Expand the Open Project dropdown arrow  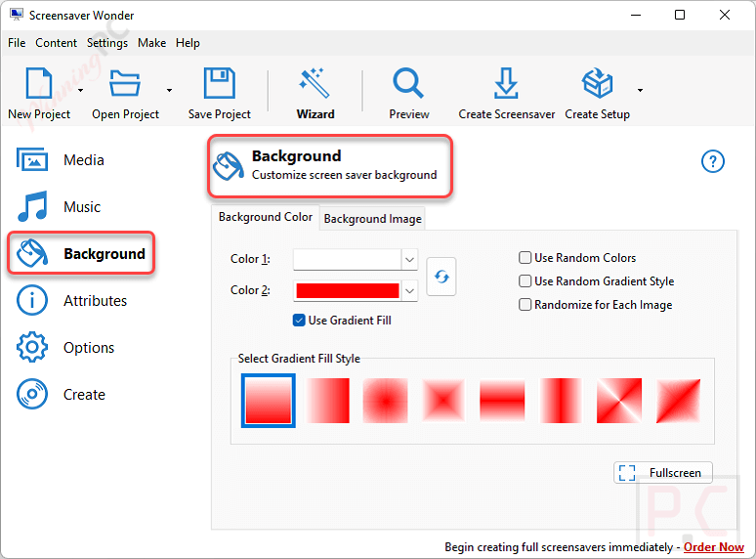(x=169, y=90)
